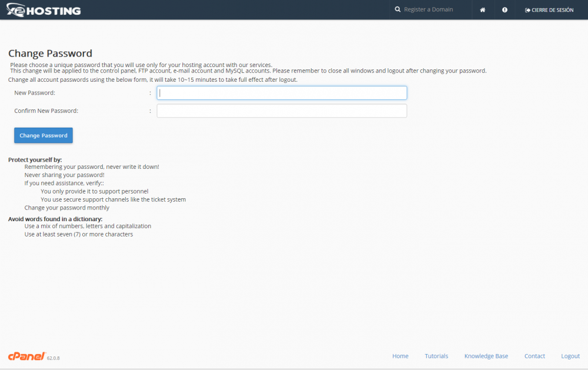Click 'Avoid words found in a dictionary:' text
This screenshot has height=370, width=588.
pyautogui.click(x=55, y=219)
